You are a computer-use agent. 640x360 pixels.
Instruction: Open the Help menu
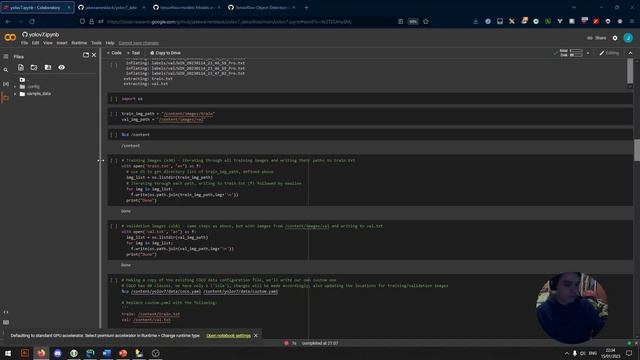(110, 43)
